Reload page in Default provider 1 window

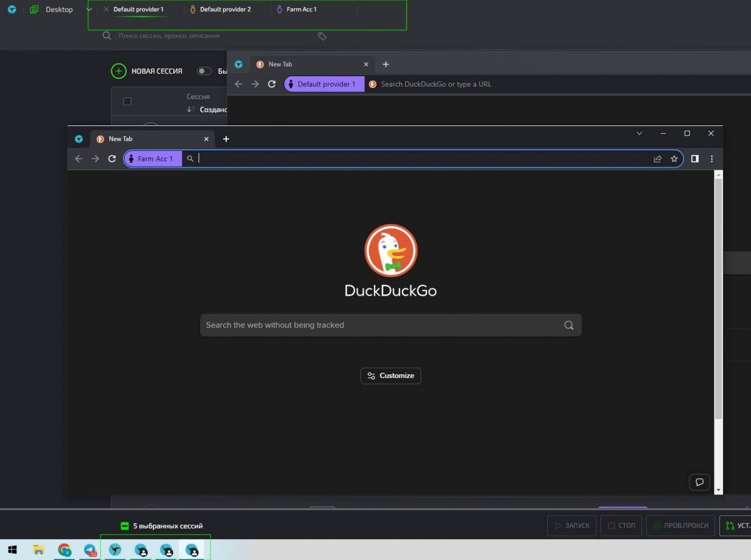[272, 84]
